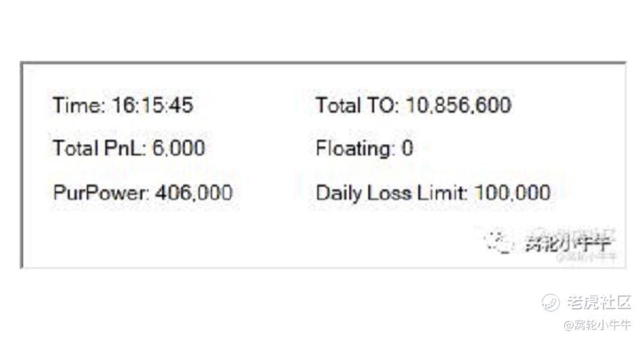644x340 pixels.
Task: Click the Floating label
Action: pyautogui.click(x=355, y=148)
